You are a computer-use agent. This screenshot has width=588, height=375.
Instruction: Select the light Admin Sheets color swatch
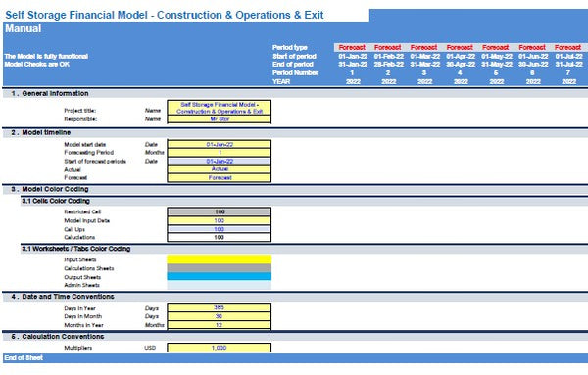(x=219, y=285)
